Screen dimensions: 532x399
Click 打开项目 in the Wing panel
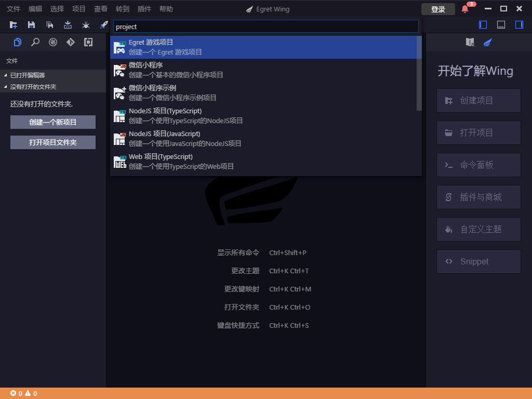point(478,132)
